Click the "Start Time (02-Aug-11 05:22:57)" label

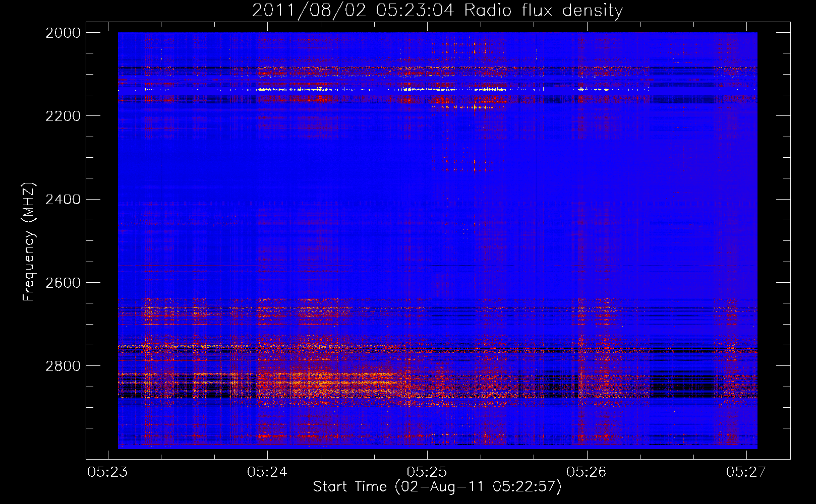click(x=437, y=487)
